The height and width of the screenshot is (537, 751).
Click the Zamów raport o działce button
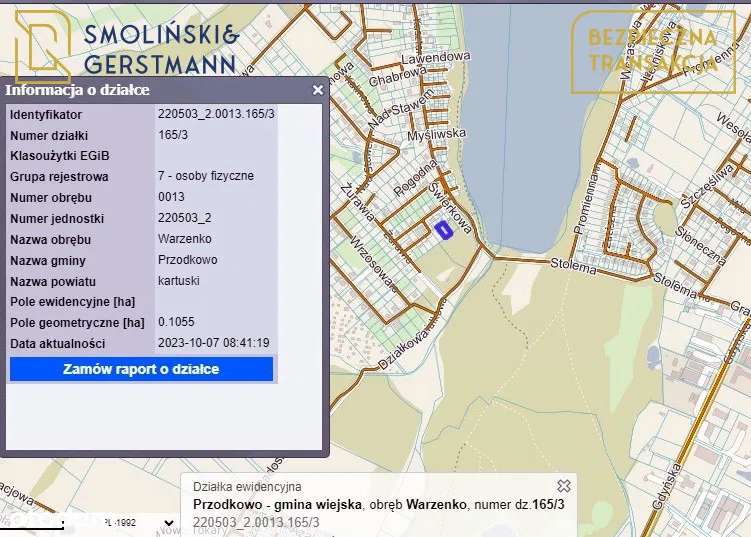point(141,369)
